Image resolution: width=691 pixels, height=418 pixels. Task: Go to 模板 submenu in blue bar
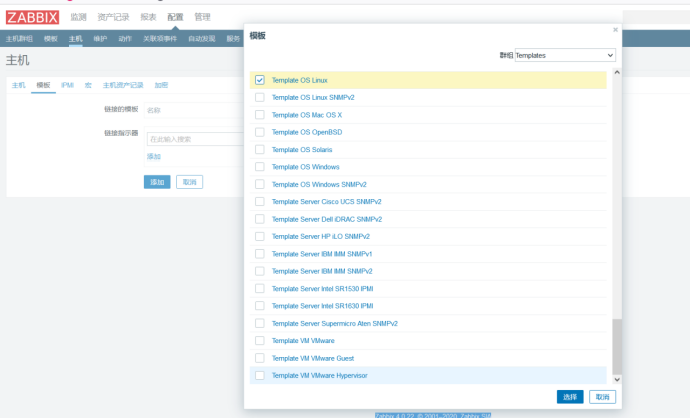[51, 39]
